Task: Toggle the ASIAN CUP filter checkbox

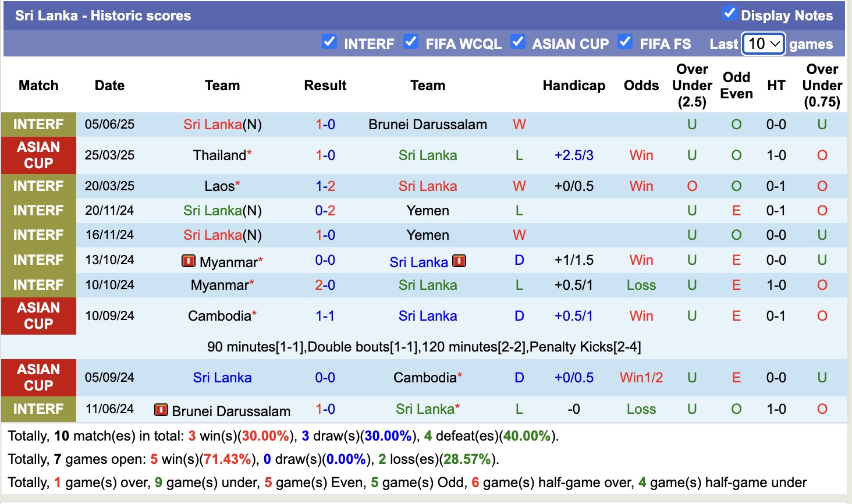Action: (x=517, y=42)
